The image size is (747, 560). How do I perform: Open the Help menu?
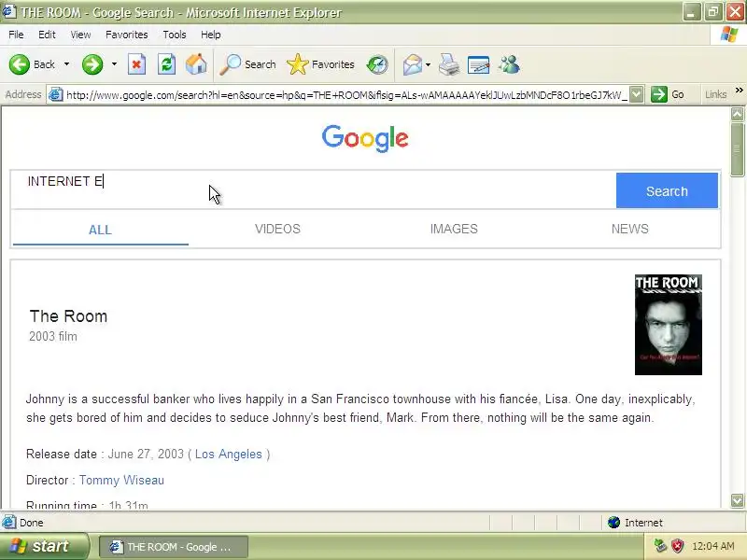pos(211,35)
